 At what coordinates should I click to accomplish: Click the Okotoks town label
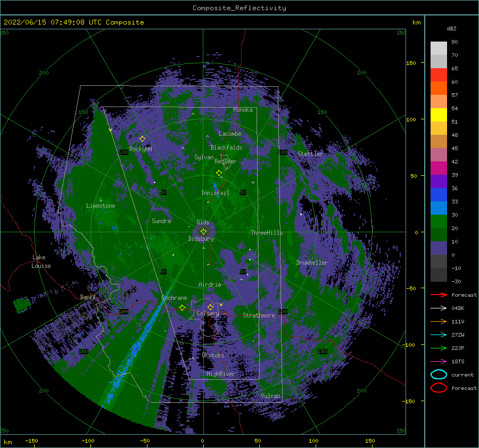click(213, 355)
